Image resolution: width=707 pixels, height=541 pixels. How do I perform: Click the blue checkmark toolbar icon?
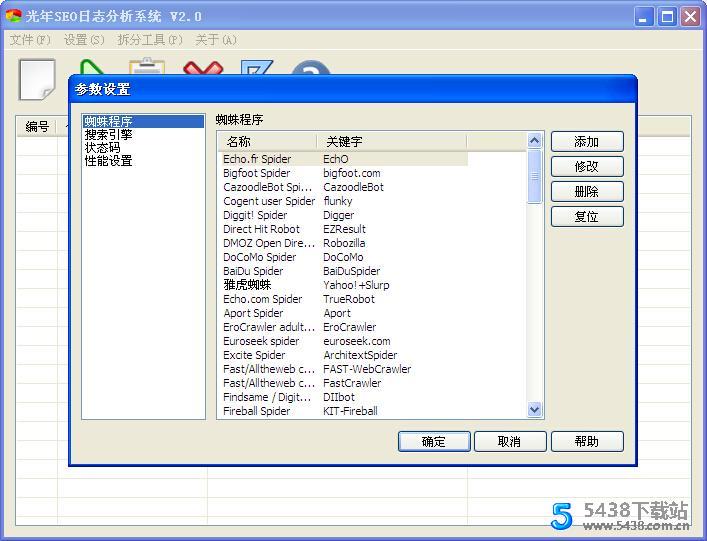(x=256, y=67)
